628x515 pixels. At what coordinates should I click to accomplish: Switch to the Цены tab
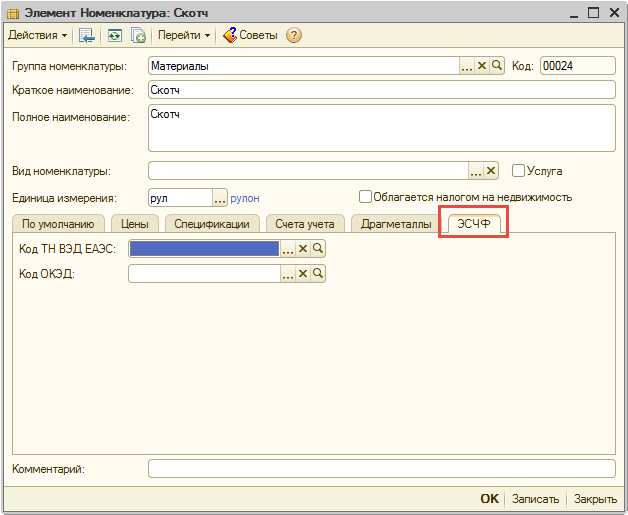(134, 224)
